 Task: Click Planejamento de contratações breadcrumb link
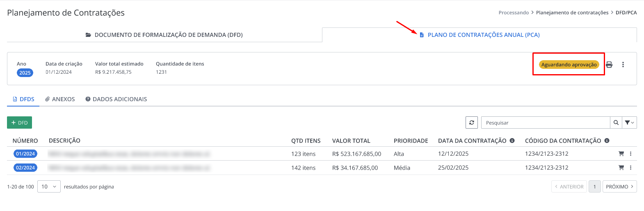click(x=572, y=13)
